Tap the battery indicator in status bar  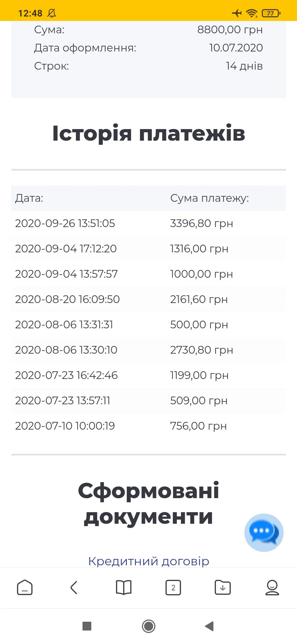pos(271,13)
